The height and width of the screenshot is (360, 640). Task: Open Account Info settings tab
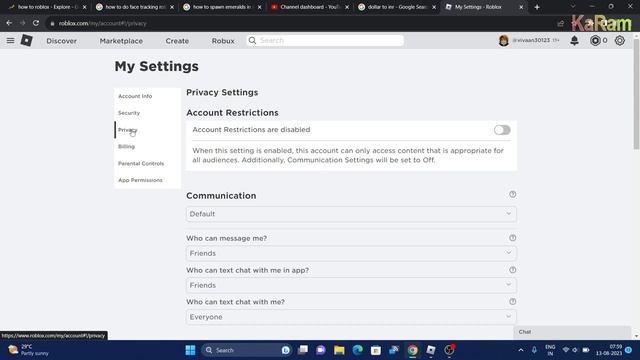click(135, 96)
